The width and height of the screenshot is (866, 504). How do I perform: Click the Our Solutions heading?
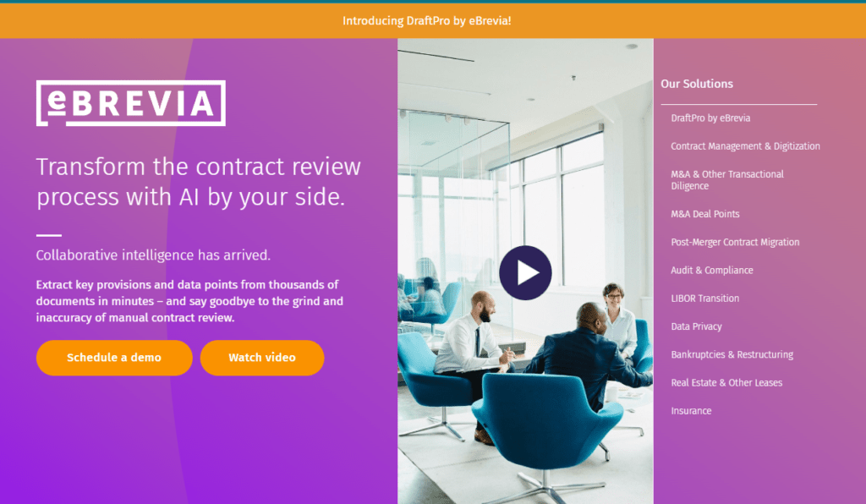coord(697,84)
